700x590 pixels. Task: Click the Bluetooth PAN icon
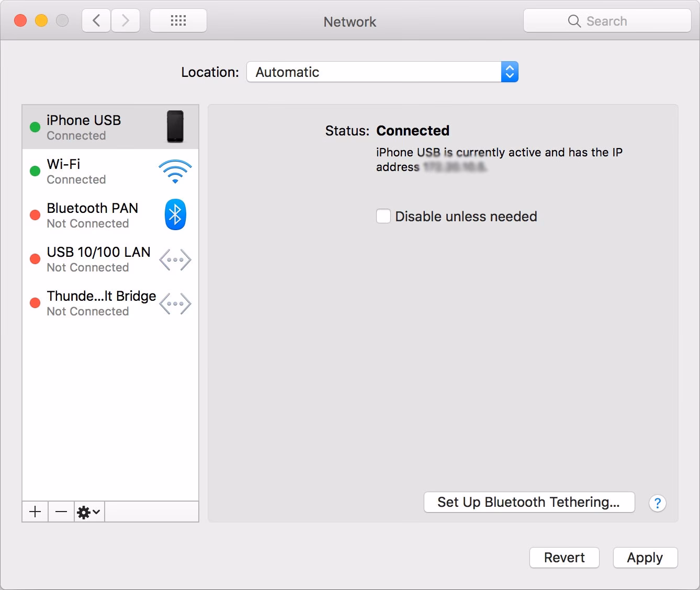(x=175, y=214)
